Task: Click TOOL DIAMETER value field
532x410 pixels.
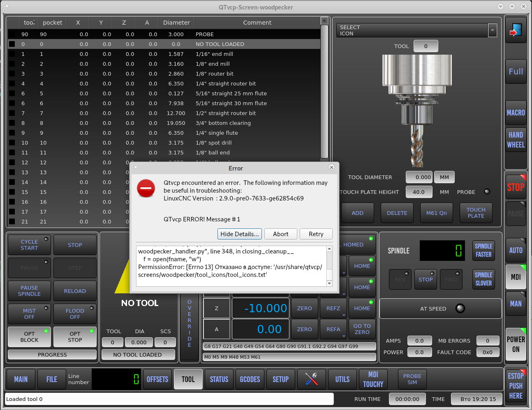Action: (419, 177)
